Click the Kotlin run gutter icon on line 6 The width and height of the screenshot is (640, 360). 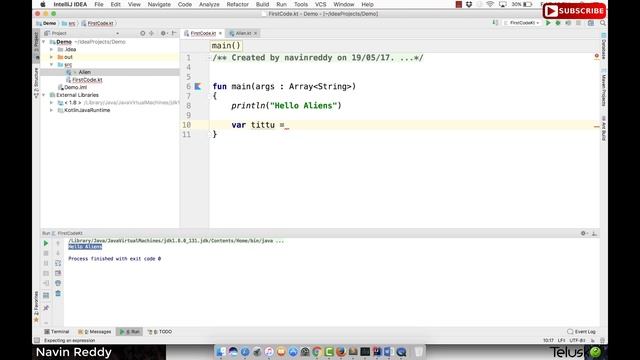pos(198,86)
